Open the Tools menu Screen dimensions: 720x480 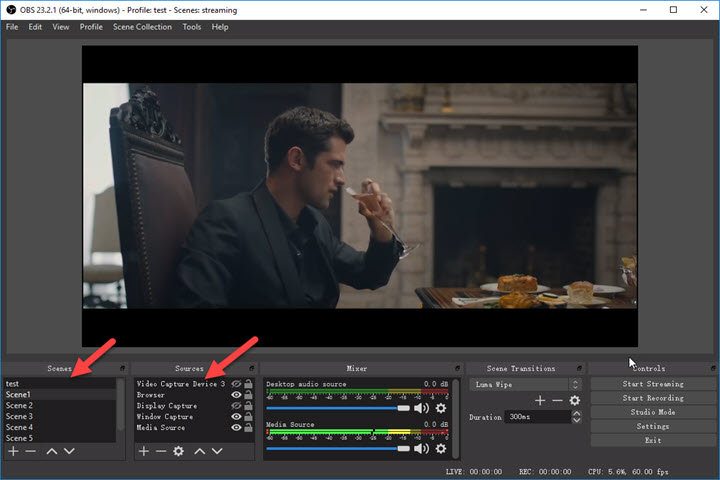(191, 27)
